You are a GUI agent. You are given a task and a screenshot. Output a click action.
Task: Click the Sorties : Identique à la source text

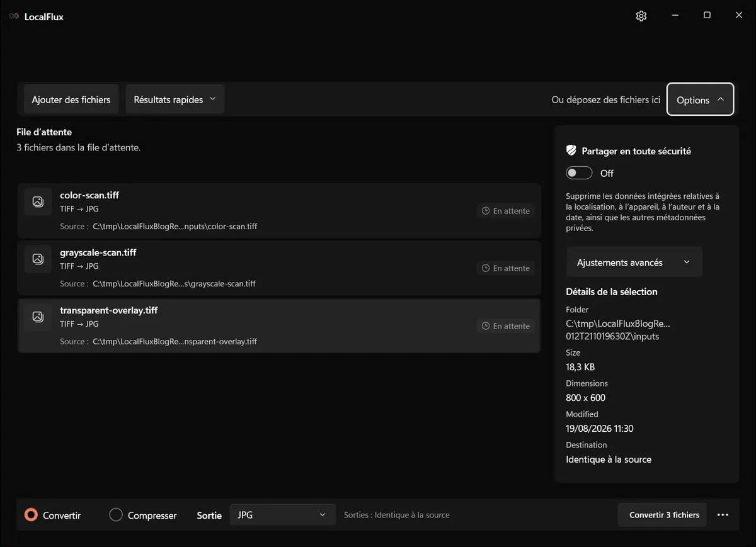pos(397,515)
